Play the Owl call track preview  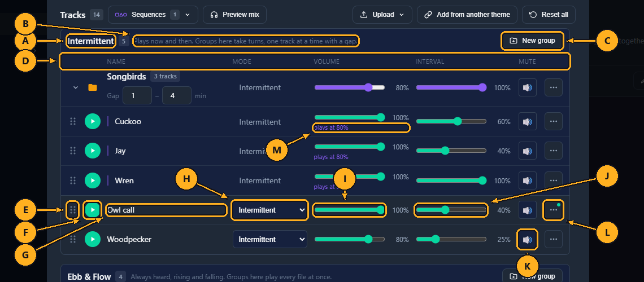(x=93, y=210)
